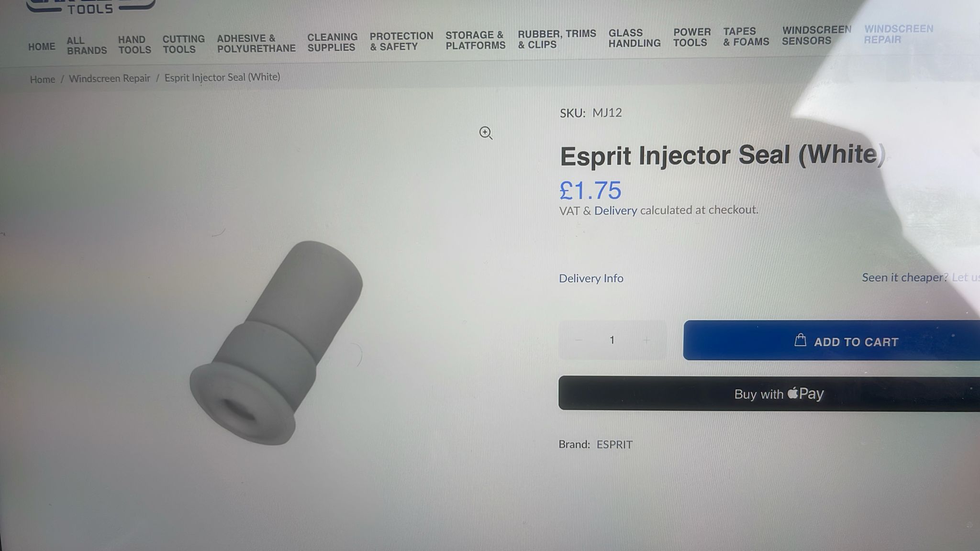Go to the Windscreen Sensors category
The image size is (980, 551).
pyautogui.click(x=816, y=35)
